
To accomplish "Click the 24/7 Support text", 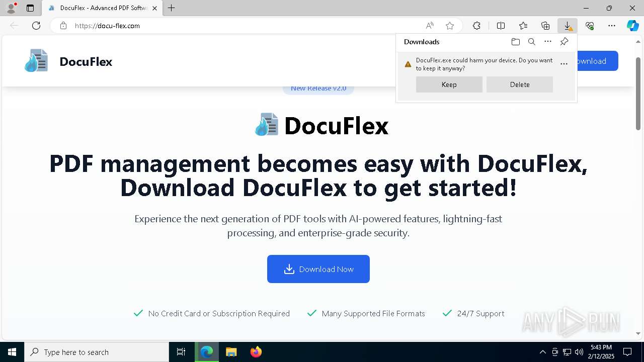I will tap(480, 313).
